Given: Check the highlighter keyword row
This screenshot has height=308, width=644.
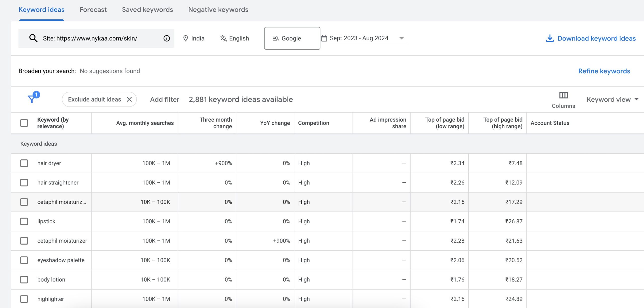Looking at the screenshot, I should (24, 299).
